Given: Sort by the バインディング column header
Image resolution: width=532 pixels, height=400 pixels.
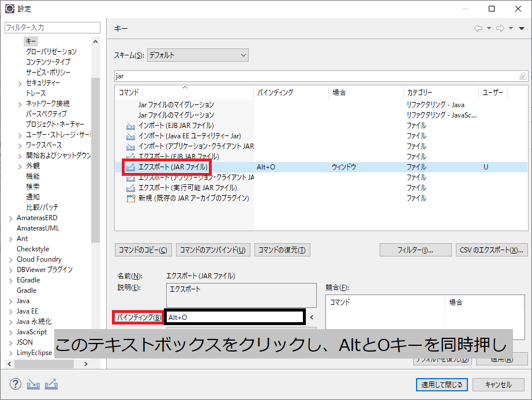Looking at the screenshot, I should point(275,92).
